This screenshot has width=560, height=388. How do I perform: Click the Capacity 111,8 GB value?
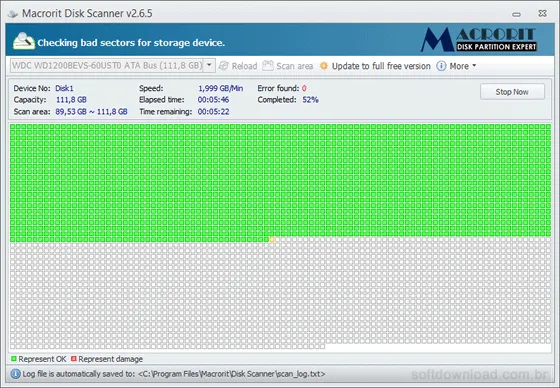point(71,100)
